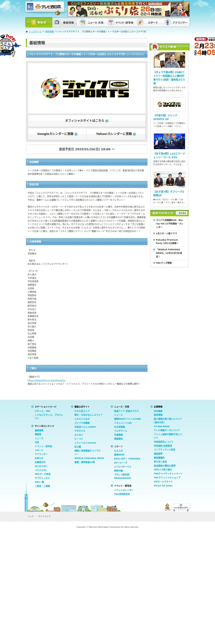The image size is (215, 644).
Task: Click the ぶらり旅 top banner advertisement
Action: (x=128, y=9)
